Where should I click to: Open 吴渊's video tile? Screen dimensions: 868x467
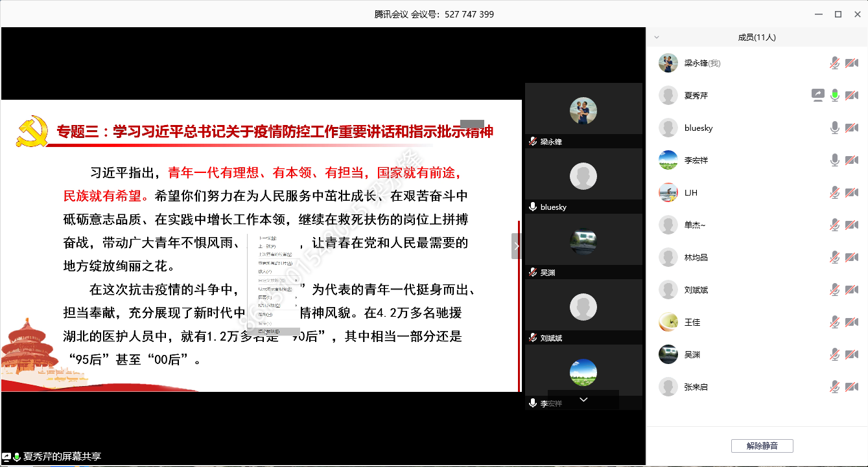pos(583,246)
